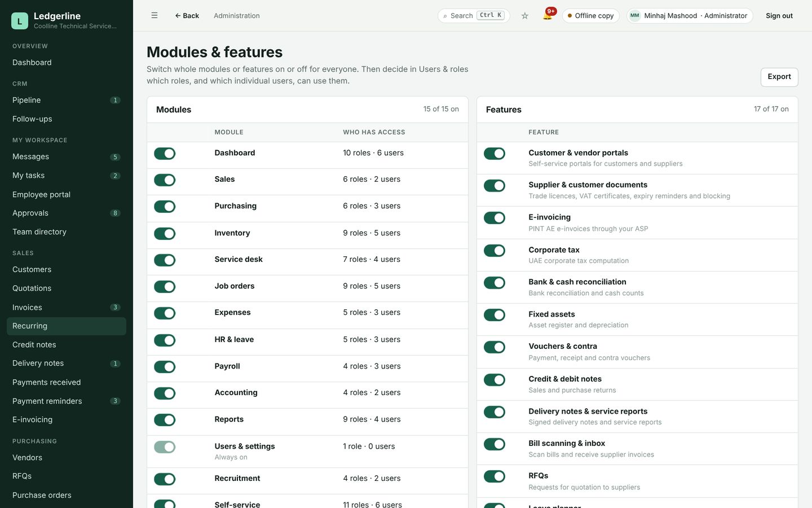Click the Administration breadcrumb
The height and width of the screenshot is (508, 812).
tap(237, 16)
